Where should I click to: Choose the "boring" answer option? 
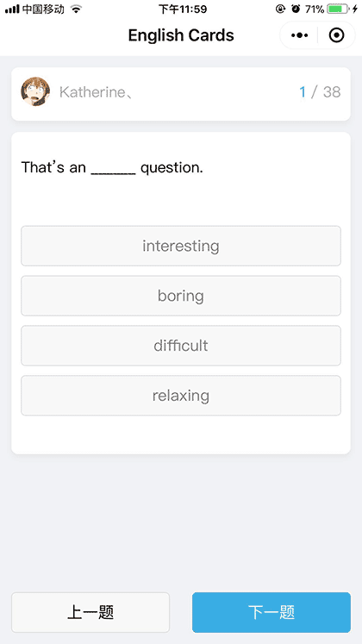pyautogui.click(x=181, y=296)
